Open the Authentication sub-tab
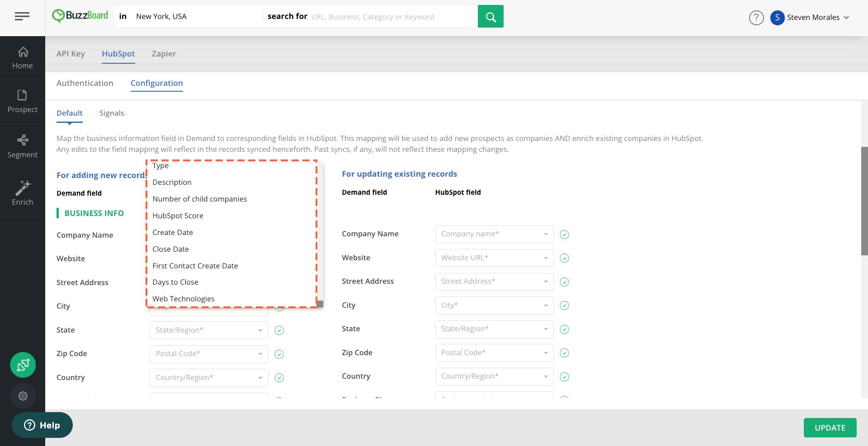868x446 pixels. tap(85, 83)
